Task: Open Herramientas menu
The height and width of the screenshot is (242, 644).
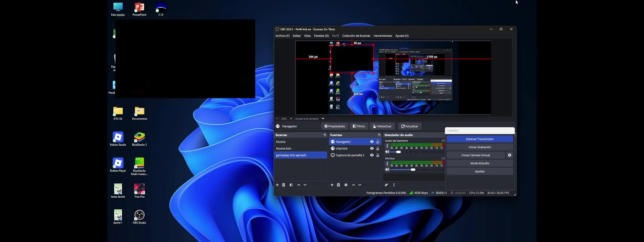Action: [383, 36]
